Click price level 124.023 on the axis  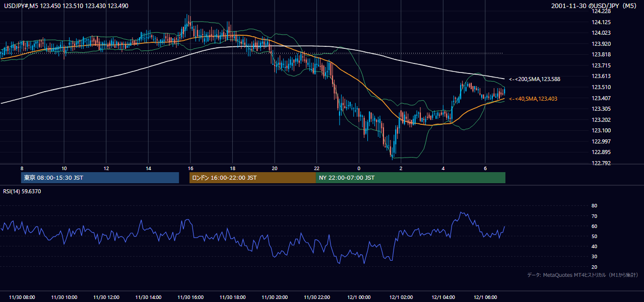[602, 33]
